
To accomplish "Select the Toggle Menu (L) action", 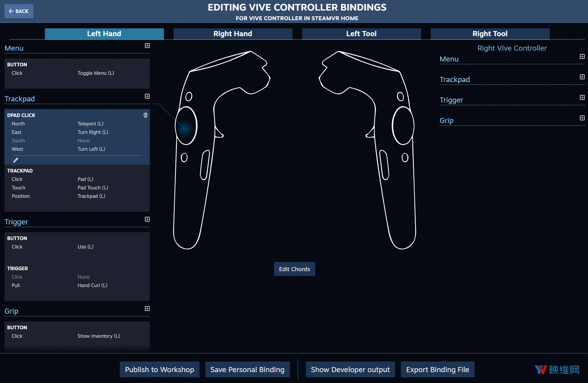I will point(96,73).
